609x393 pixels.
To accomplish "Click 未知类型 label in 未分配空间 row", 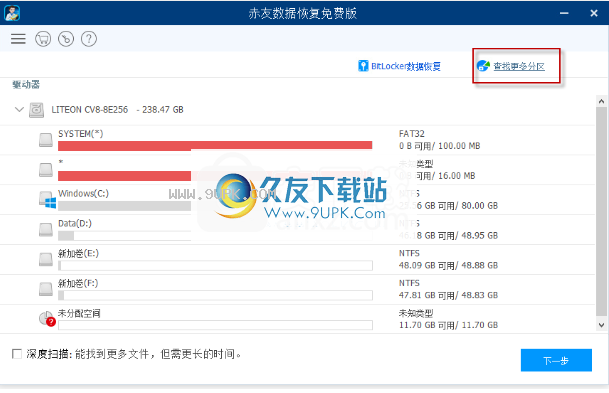I will pyautogui.click(x=416, y=313).
